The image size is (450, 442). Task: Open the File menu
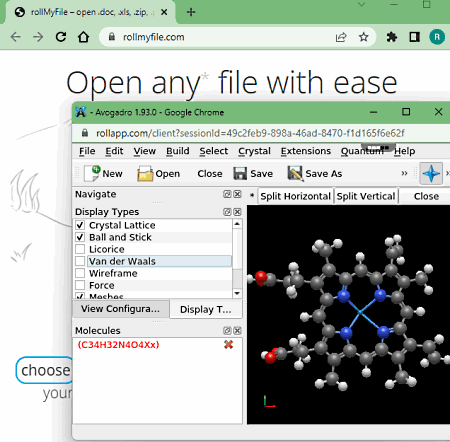click(87, 151)
